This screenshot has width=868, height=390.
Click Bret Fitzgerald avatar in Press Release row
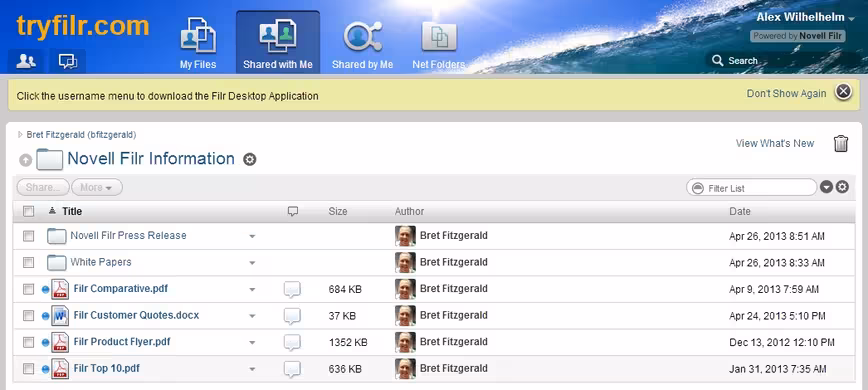point(405,236)
